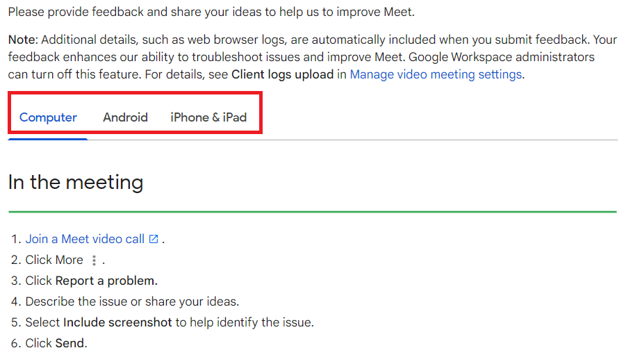633x364 pixels.
Task: Click the green divider line under the heading
Action: coord(313,211)
